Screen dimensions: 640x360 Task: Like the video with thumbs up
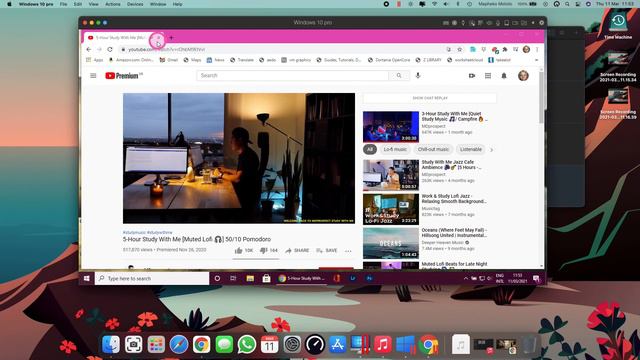pyautogui.click(x=244, y=250)
